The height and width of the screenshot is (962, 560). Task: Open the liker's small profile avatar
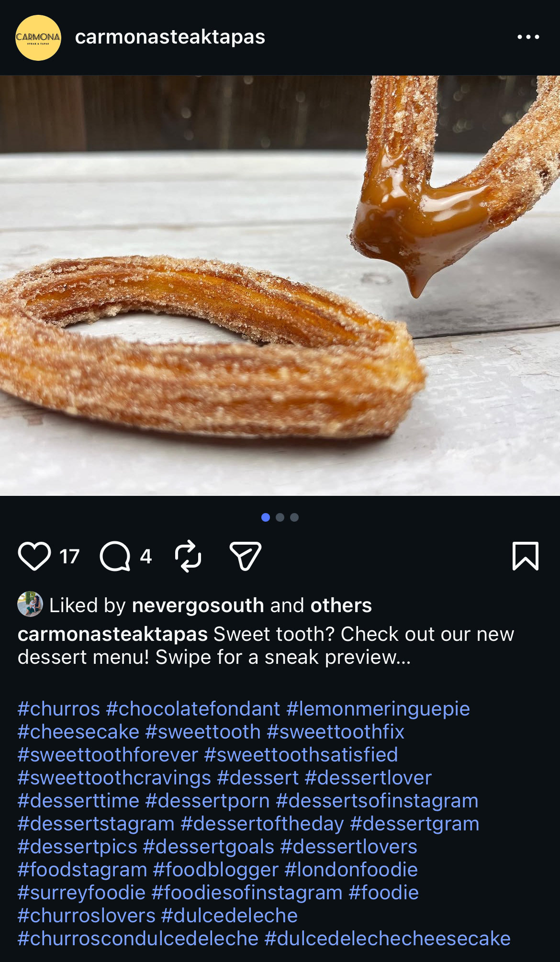[x=30, y=604]
